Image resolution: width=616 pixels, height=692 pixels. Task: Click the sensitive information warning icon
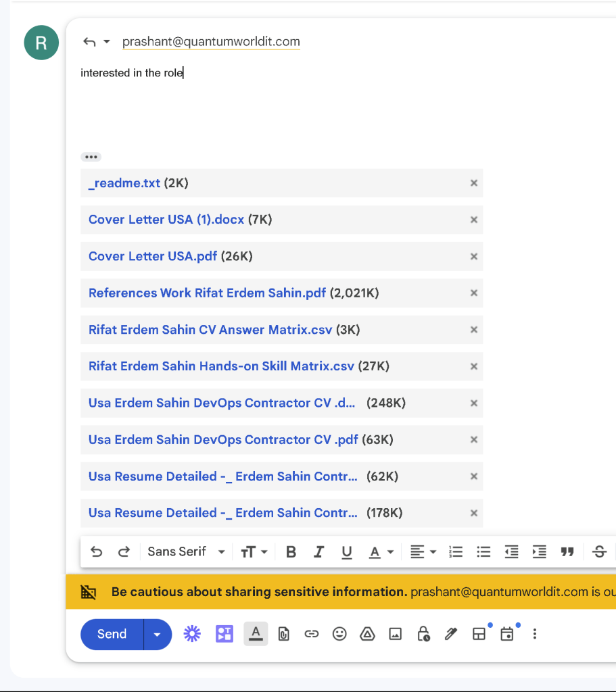click(89, 592)
